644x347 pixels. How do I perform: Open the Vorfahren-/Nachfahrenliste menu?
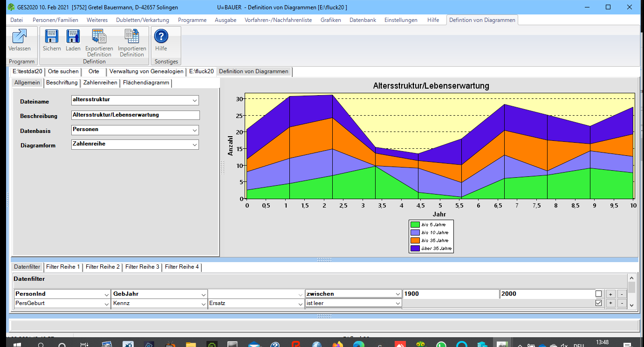pyautogui.click(x=278, y=20)
